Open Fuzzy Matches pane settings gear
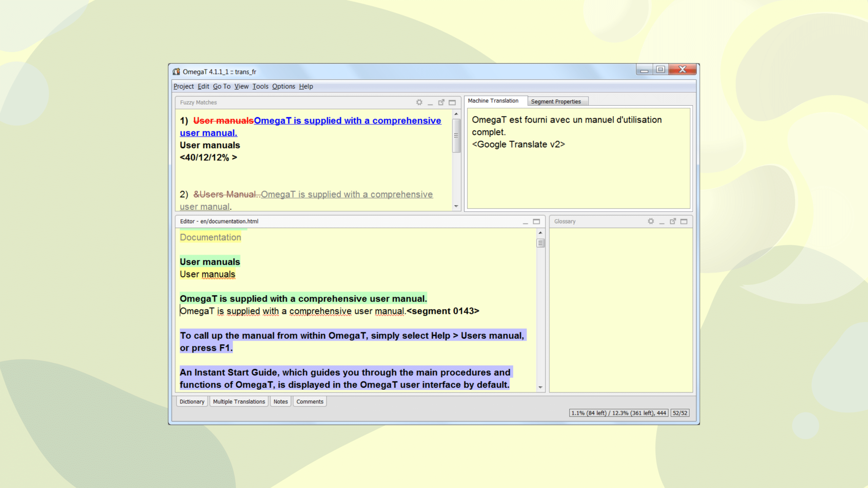Viewport: 868px width, 488px height. coord(419,102)
